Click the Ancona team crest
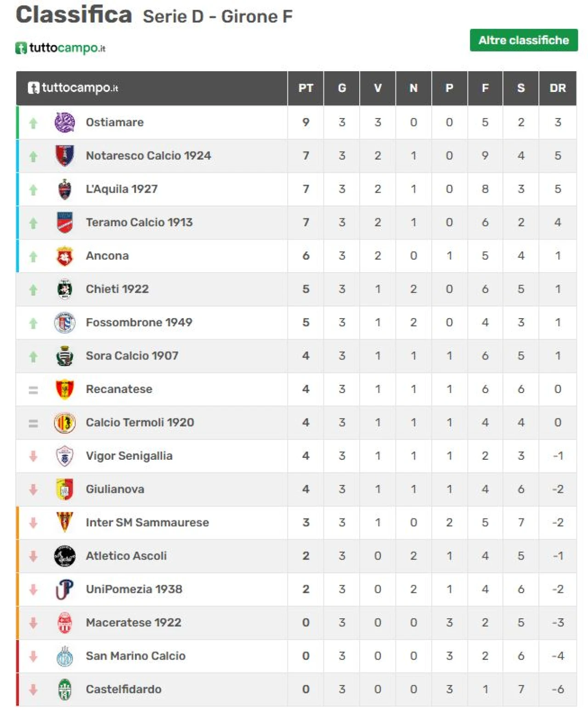Viewport: 588px width, 713px height. pos(64,256)
